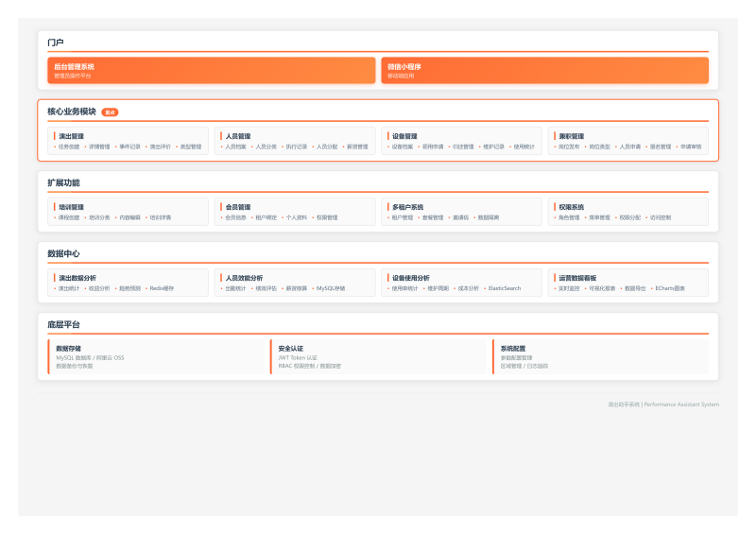Click the Redis缓存 item
Viewport: 756px width, 534px height.
(x=162, y=288)
